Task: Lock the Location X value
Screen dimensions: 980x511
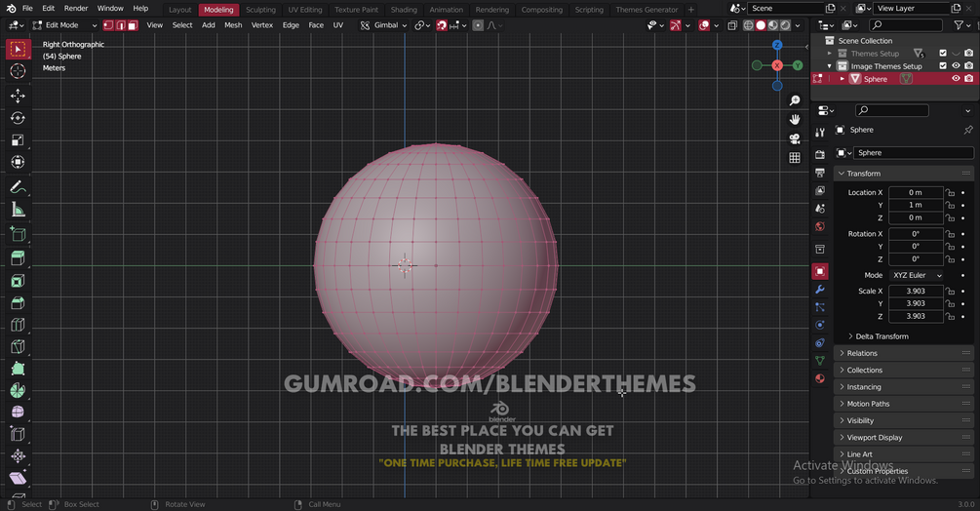Action: [950, 192]
